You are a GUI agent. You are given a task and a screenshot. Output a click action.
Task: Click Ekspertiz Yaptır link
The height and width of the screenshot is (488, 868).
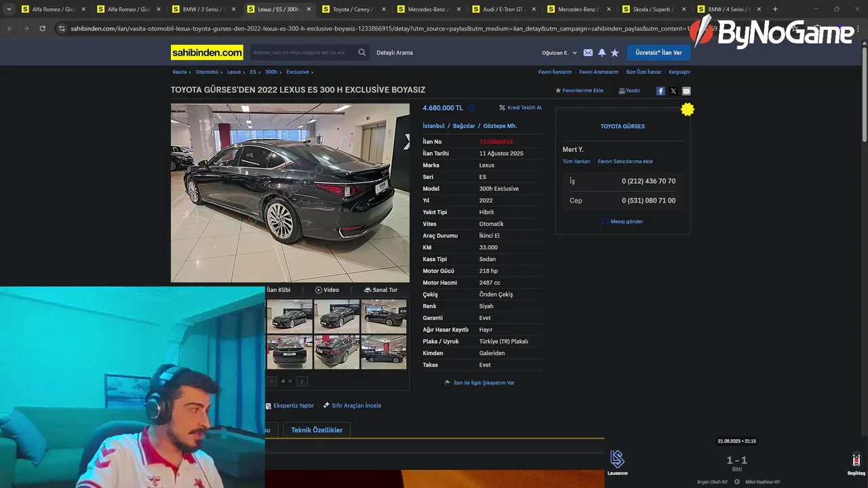290,406
